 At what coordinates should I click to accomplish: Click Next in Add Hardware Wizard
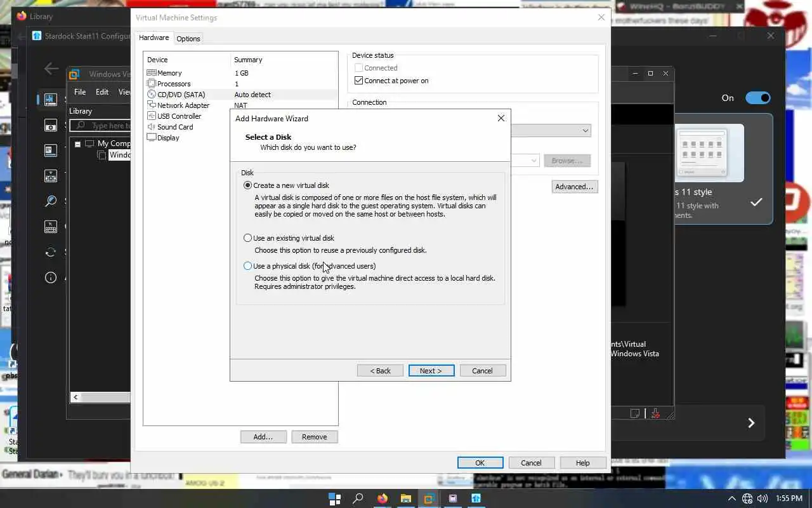point(431,371)
